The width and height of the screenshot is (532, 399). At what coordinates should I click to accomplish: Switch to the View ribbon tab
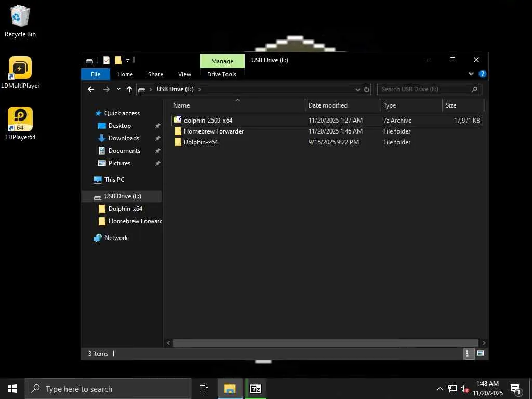184,74
